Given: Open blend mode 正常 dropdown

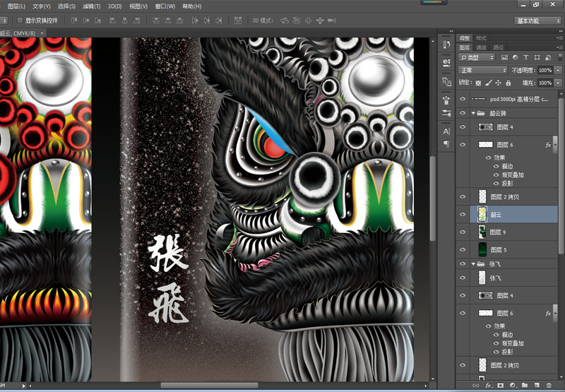Looking at the screenshot, I should pos(482,70).
